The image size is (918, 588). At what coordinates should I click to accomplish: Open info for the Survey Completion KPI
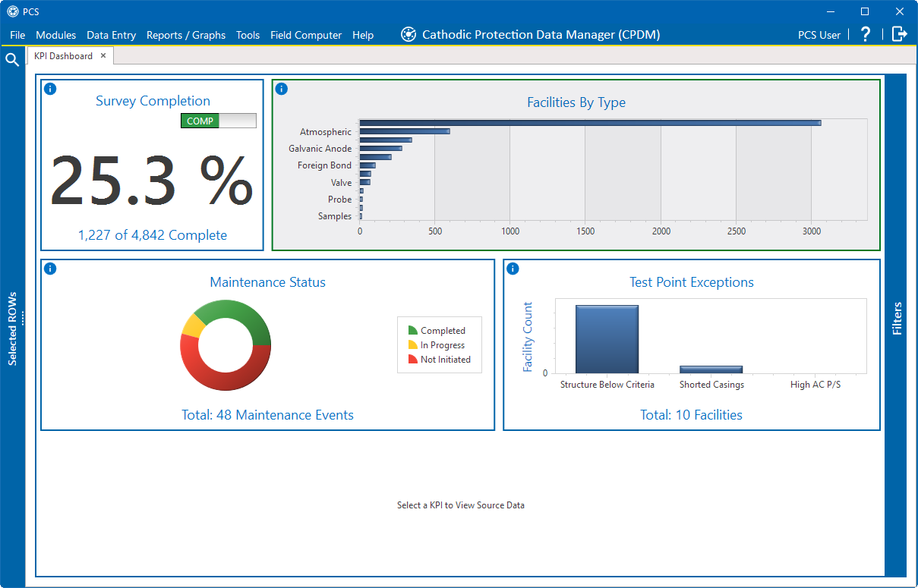click(x=50, y=89)
